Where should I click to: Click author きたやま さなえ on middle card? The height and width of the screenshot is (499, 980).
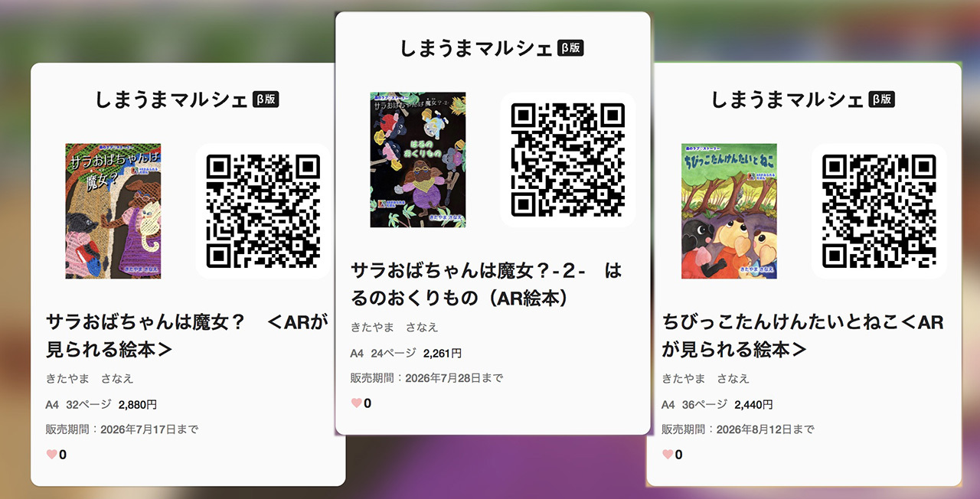[394, 327]
